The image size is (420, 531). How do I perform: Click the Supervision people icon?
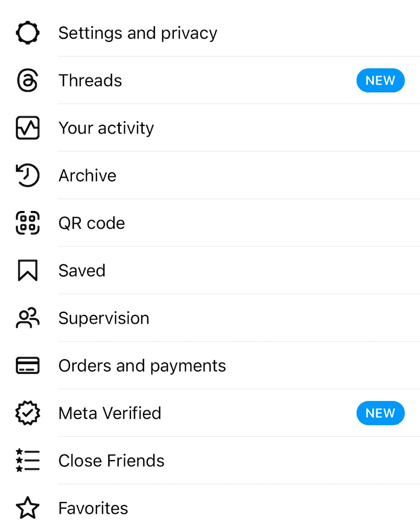click(28, 318)
